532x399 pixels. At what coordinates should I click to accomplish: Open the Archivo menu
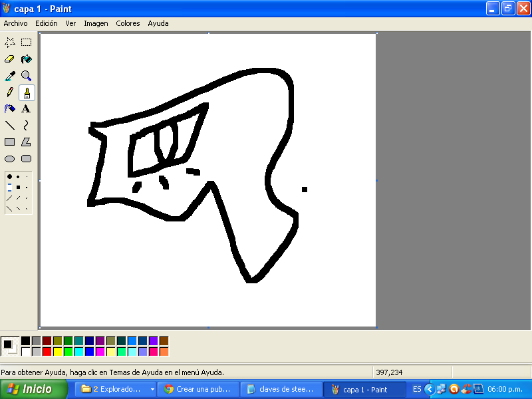pyautogui.click(x=15, y=23)
